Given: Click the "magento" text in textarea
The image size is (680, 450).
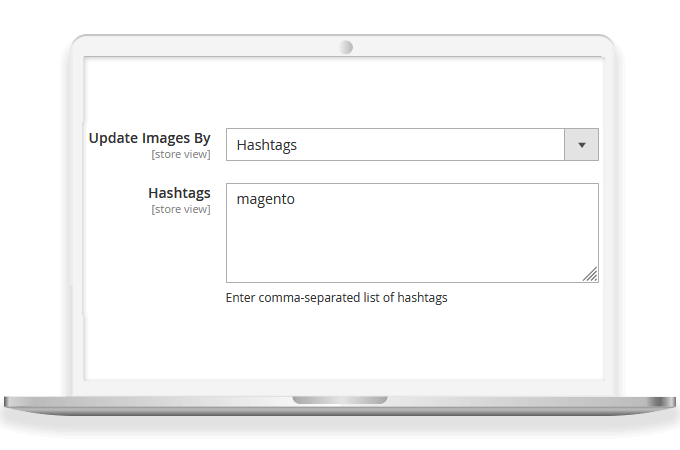Looking at the screenshot, I should (265, 200).
